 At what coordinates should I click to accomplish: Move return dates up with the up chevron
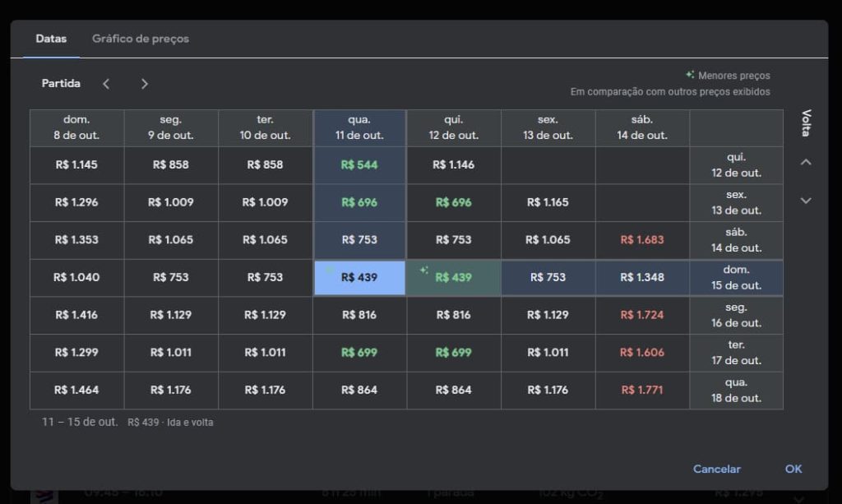(x=806, y=161)
